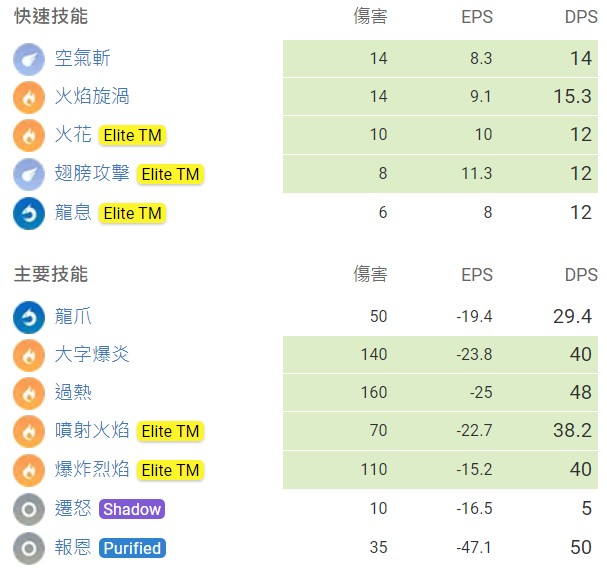Click the Elite TM badge next to 火花
Viewport: 607px width, 573px height.
click(x=132, y=135)
